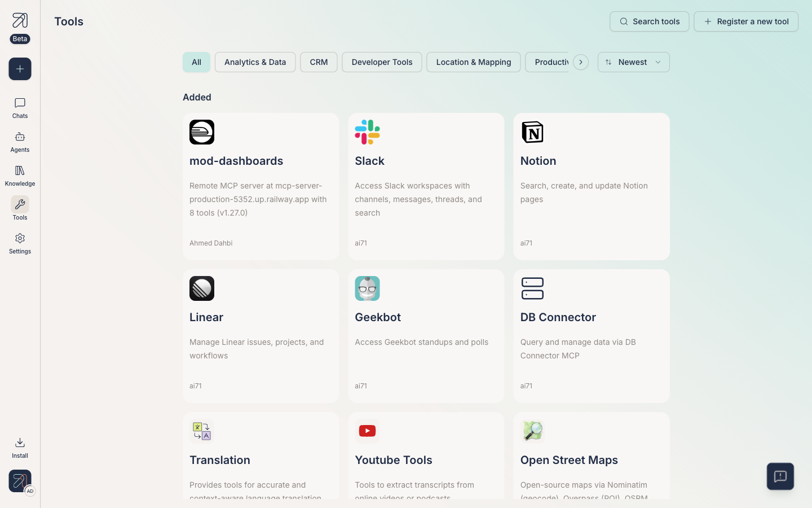Click the ai71 author on Notion card
The height and width of the screenshot is (508, 812).
click(526, 243)
